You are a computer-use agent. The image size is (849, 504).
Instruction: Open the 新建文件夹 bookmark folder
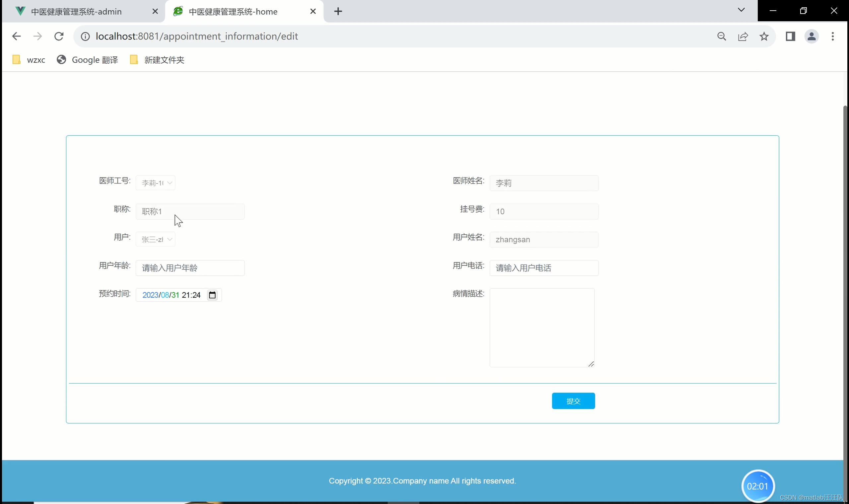(x=157, y=60)
